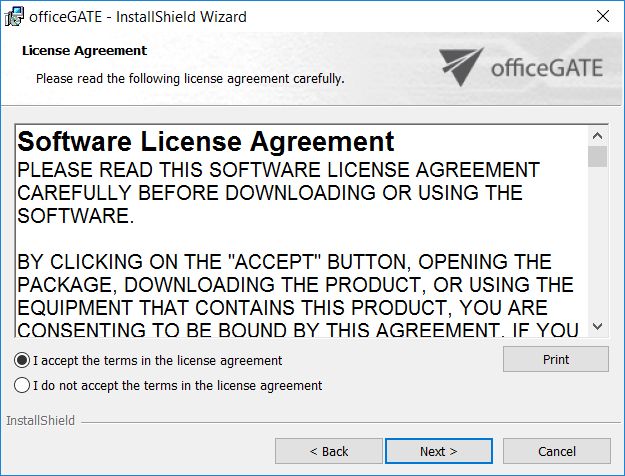Click the officeGATE paper plane logo
The width and height of the screenshot is (625, 476).
pyautogui.click(x=461, y=66)
